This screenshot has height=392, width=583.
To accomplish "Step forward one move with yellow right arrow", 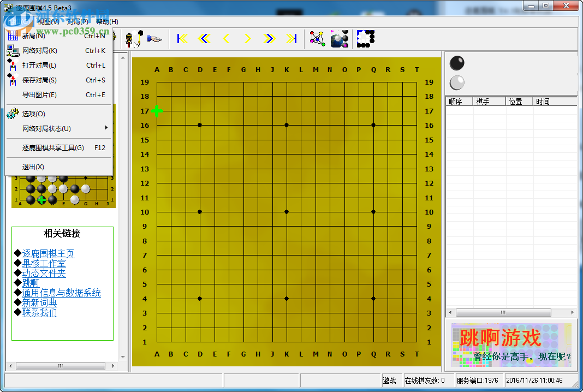I will pyautogui.click(x=247, y=38).
